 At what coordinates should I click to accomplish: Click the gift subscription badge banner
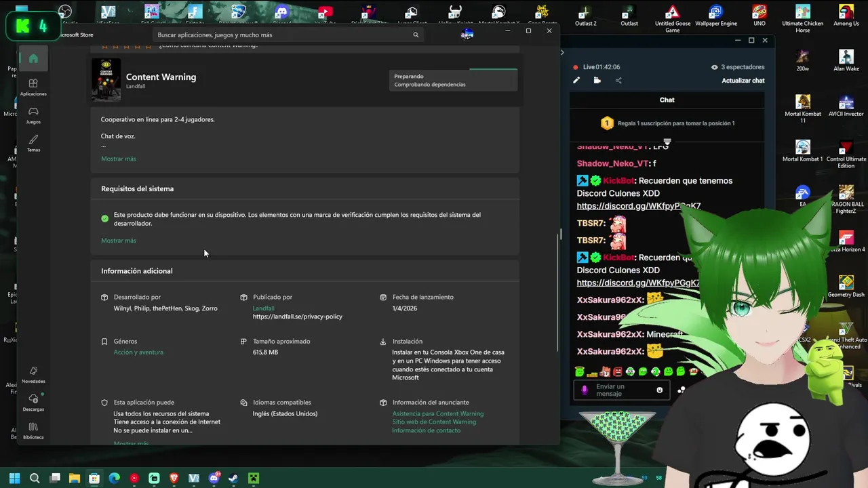[667, 123]
